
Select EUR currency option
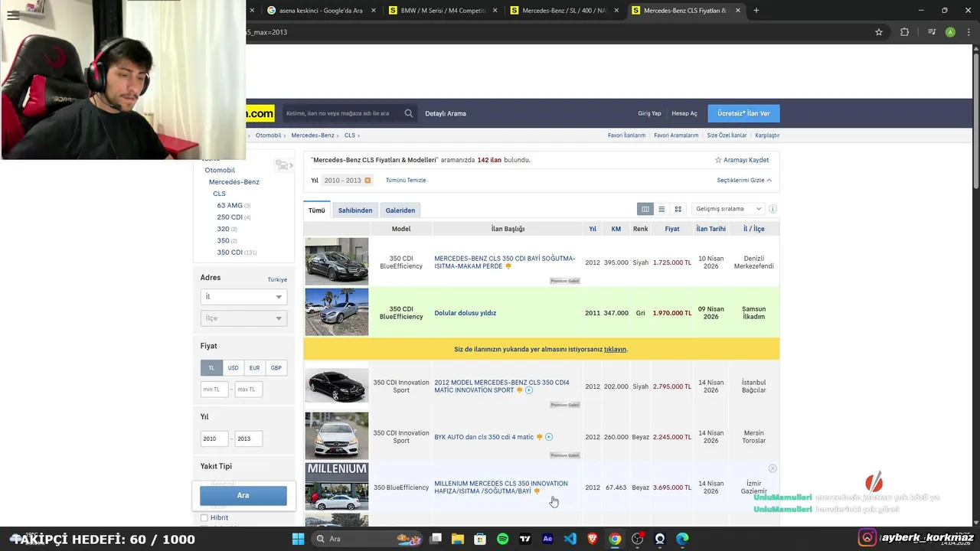point(254,368)
